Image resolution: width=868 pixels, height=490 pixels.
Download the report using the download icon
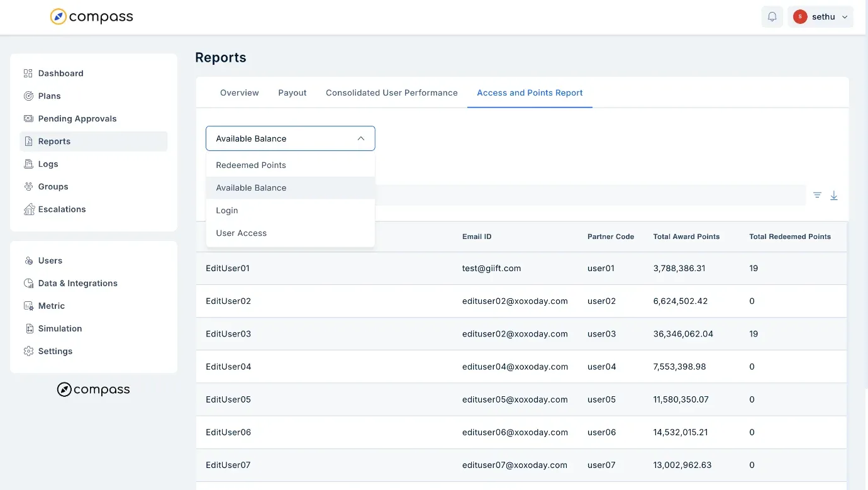click(x=834, y=196)
